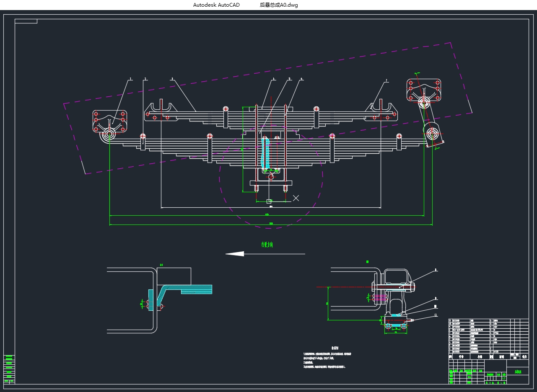Click the magenta hatched bolts in lower-right view
Screen dimensions: 537x392
[x=380, y=297]
